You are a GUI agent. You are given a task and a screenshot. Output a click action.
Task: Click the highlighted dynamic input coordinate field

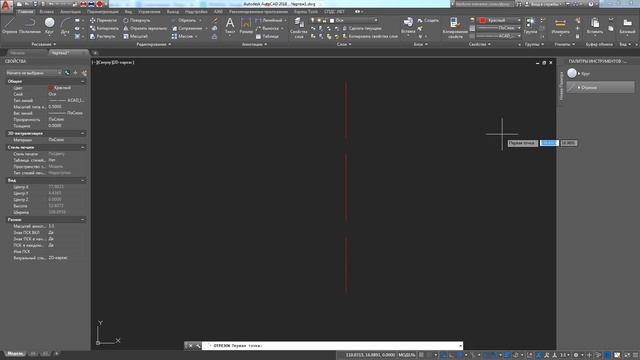549,143
